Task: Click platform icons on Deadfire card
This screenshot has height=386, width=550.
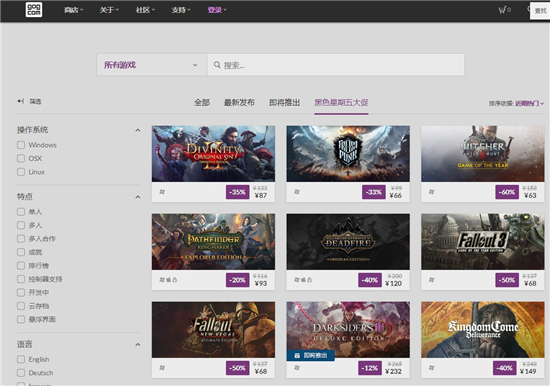Action: click(303, 280)
